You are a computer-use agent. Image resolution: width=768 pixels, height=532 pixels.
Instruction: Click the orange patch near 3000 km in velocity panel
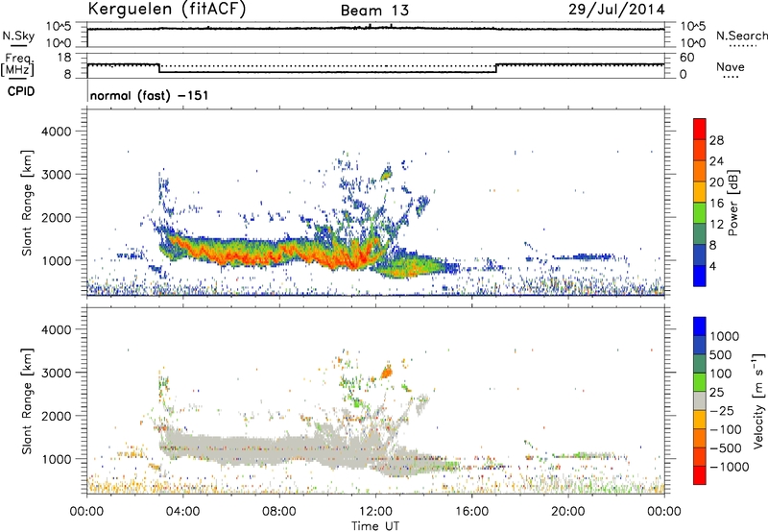[387, 373]
